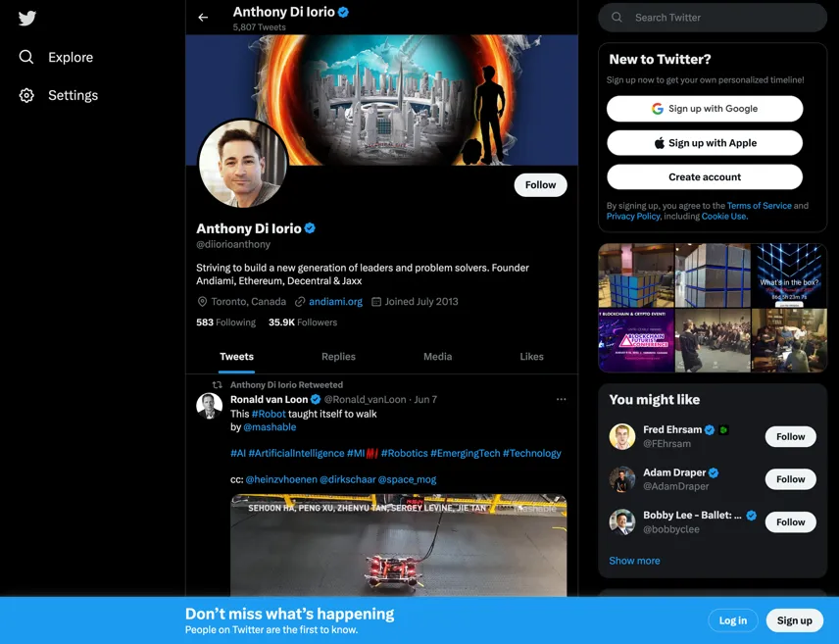Click the #Robotics hashtag
This screenshot has width=839, height=644.
click(x=405, y=454)
